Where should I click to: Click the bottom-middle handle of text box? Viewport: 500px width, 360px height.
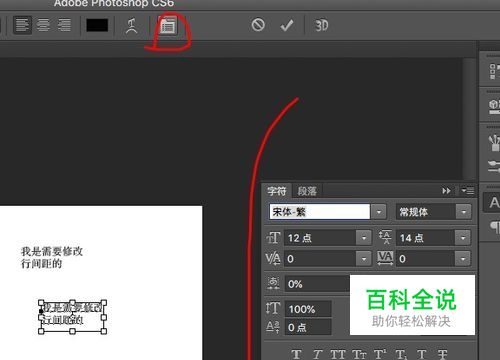click(x=72, y=331)
